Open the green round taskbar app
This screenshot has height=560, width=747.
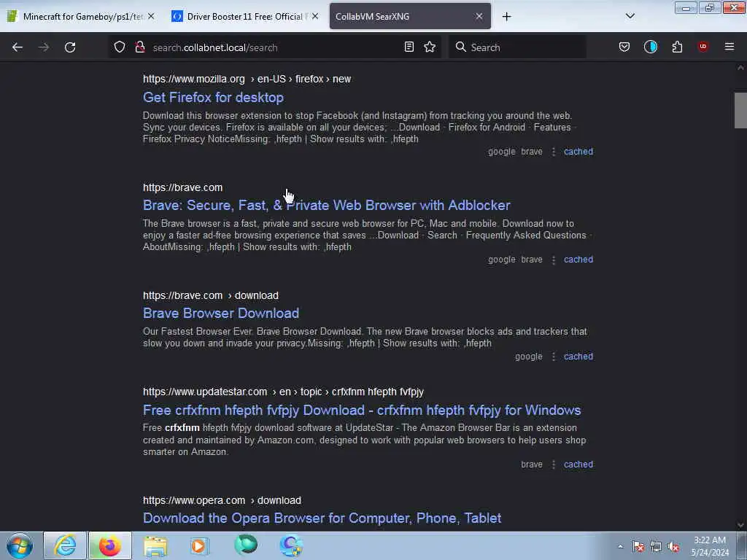(x=246, y=545)
